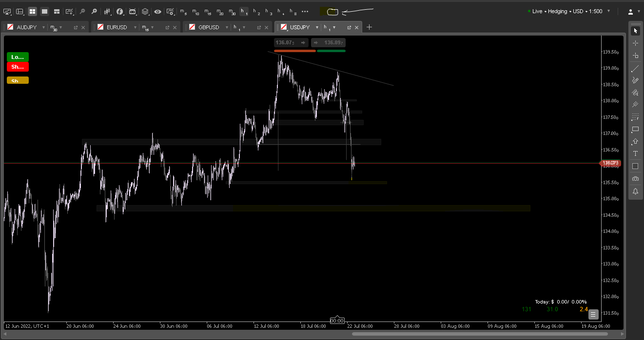Switch to free-chart layout mode
The width and height of the screenshot is (644, 340).
(57, 11)
